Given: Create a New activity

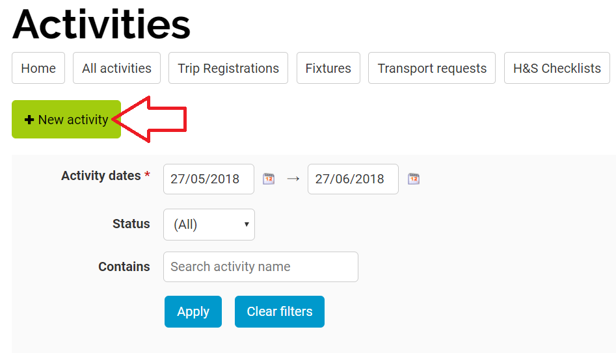Looking at the screenshot, I should (x=66, y=120).
